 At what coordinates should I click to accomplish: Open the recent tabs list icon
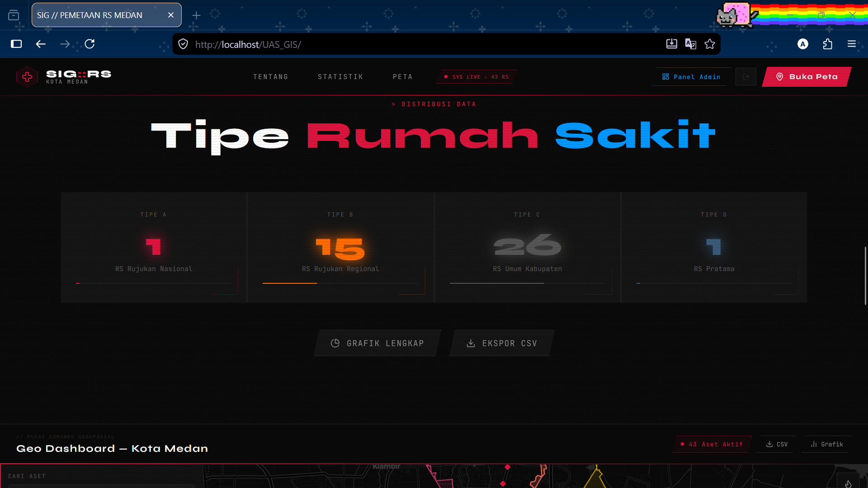click(x=14, y=15)
